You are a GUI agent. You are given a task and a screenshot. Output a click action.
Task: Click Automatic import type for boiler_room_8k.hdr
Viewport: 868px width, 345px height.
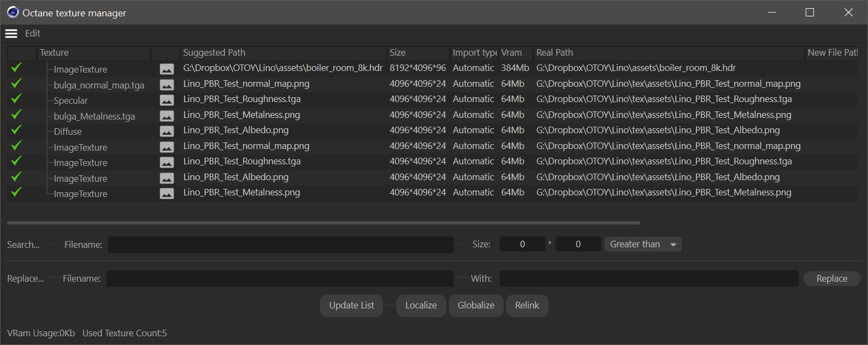(x=473, y=68)
